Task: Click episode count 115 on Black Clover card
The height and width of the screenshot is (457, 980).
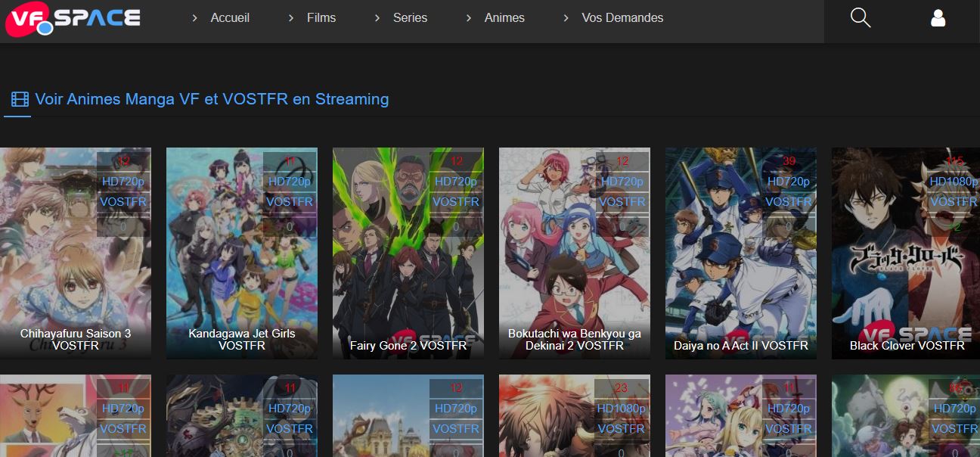Action: pyautogui.click(x=954, y=161)
